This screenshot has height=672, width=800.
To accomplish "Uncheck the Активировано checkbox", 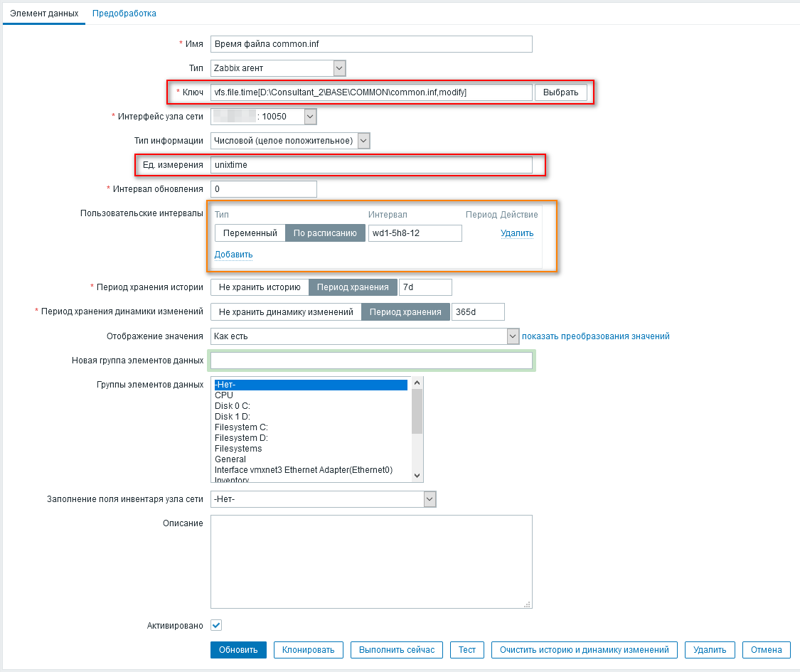I will click(x=216, y=625).
